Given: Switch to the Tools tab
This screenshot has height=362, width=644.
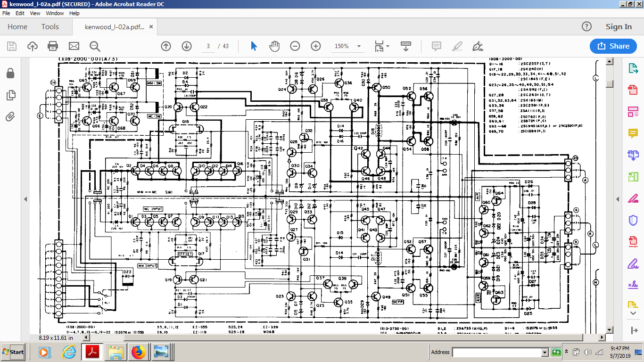Looking at the screenshot, I should pos(50,27).
